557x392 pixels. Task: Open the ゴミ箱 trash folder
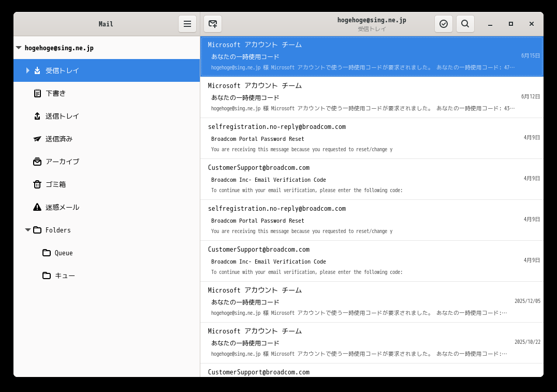point(107,184)
